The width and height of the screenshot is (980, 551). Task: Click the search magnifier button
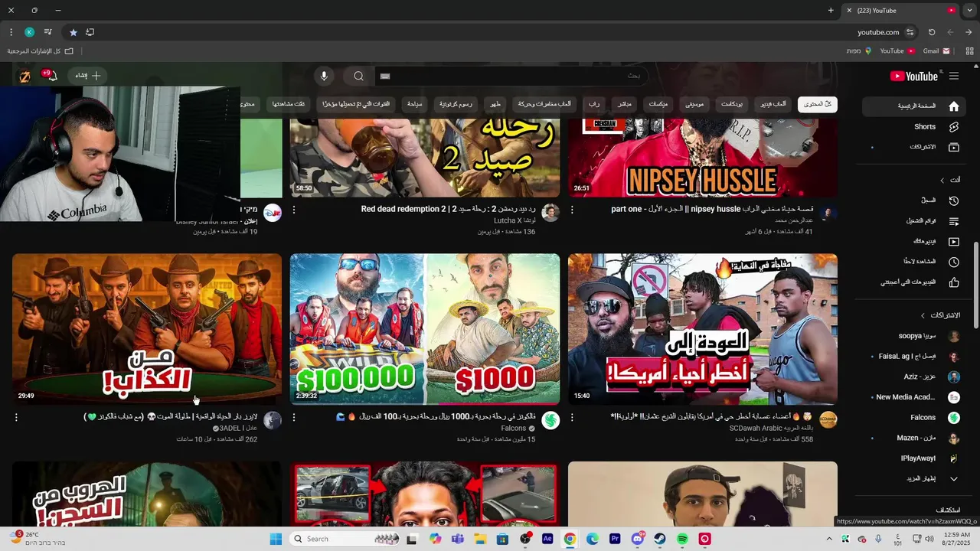pyautogui.click(x=358, y=76)
